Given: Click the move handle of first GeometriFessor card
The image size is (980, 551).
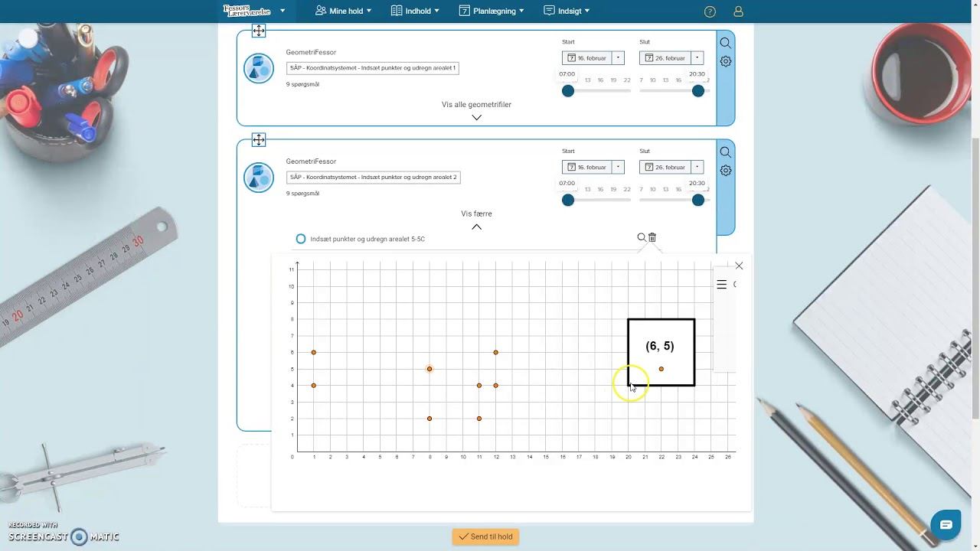Looking at the screenshot, I should [259, 31].
